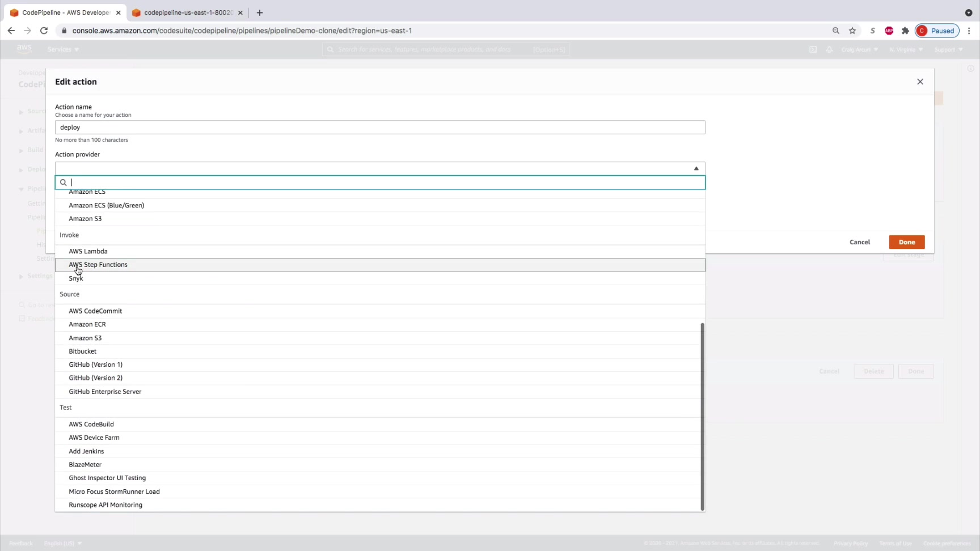Select the CodePipeline - AWS Developer tab
This screenshot has height=551, width=980.
pos(65,12)
